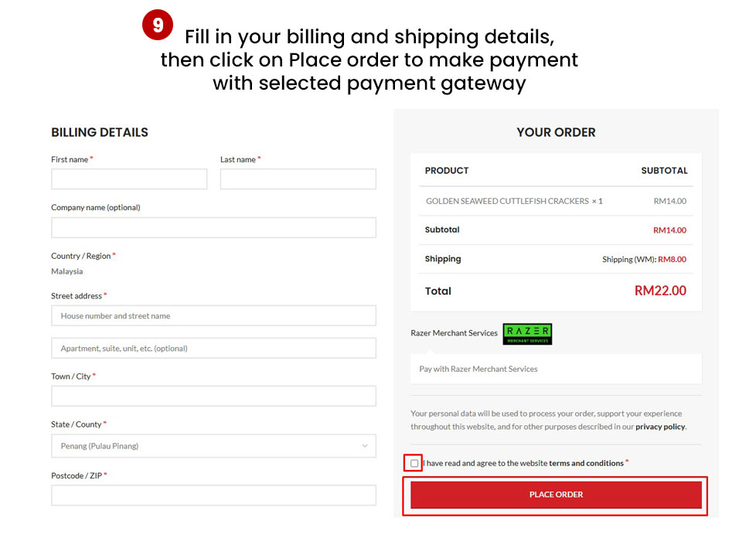756x548 pixels.
Task: Click the Postcode / ZIP field
Action: pyautogui.click(x=213, y=495)
